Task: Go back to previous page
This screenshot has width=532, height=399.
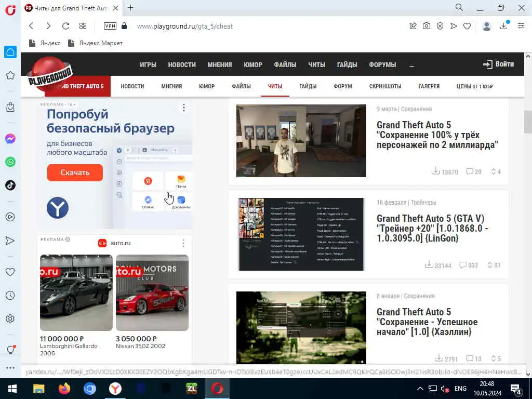Action: [x=31, y=26]
